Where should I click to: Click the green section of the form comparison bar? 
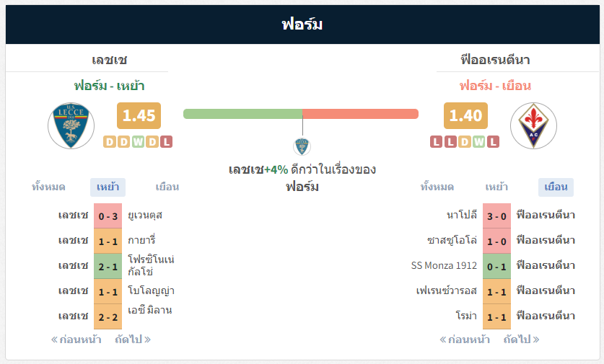click(x=242, y=114)
